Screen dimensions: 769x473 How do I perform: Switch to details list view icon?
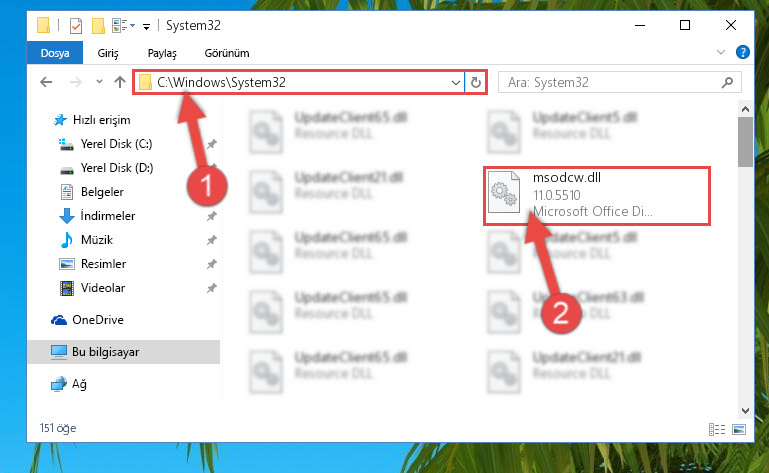717,430
